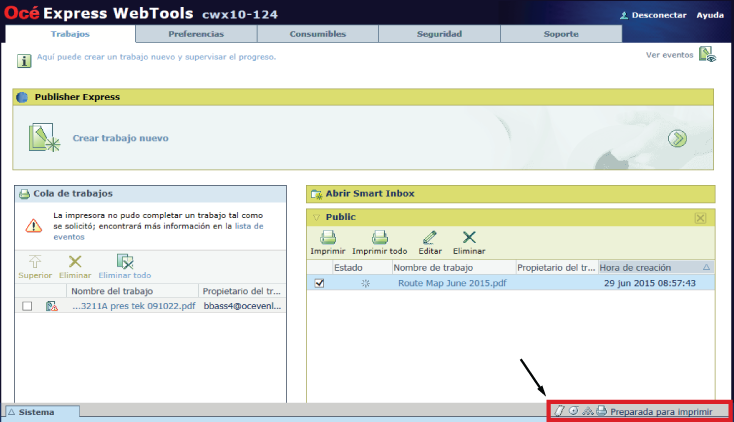Screen dimensions: 734x422
Task: Click the Estado column header
Action: pyautogui.click(x=362, y=267)
